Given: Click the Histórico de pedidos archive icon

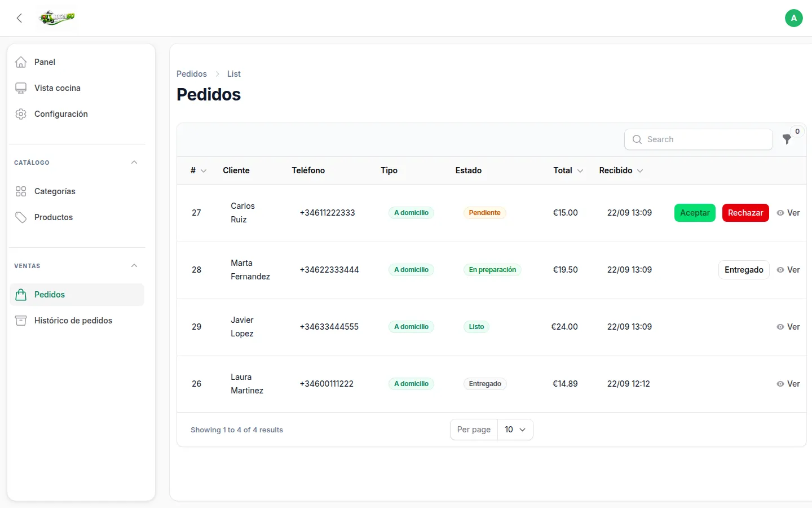Looking at the screenshot, I should tap(21, 321).
